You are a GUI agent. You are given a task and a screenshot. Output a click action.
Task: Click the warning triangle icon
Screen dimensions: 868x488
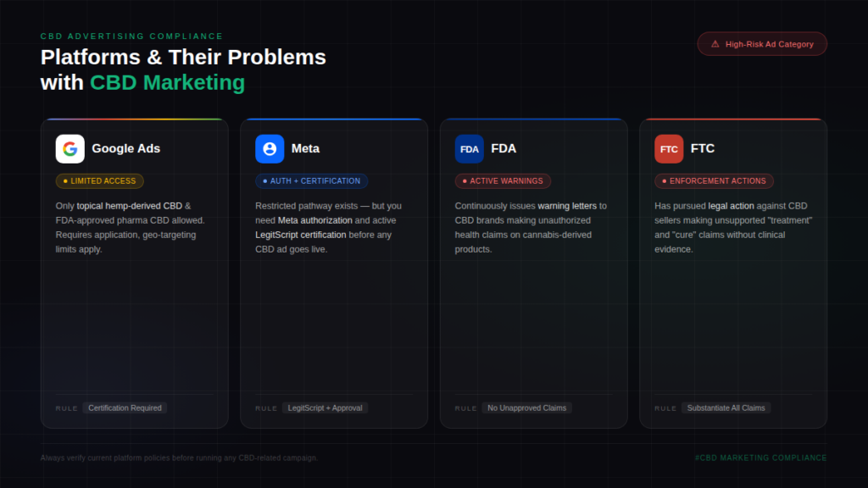[715, 44]
